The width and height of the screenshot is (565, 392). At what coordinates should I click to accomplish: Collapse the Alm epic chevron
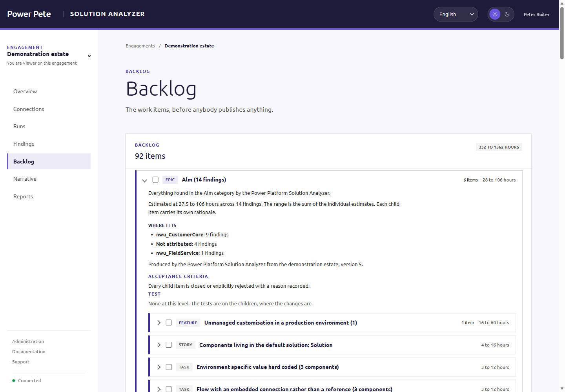pyautogui.click(x=144, y=180)
